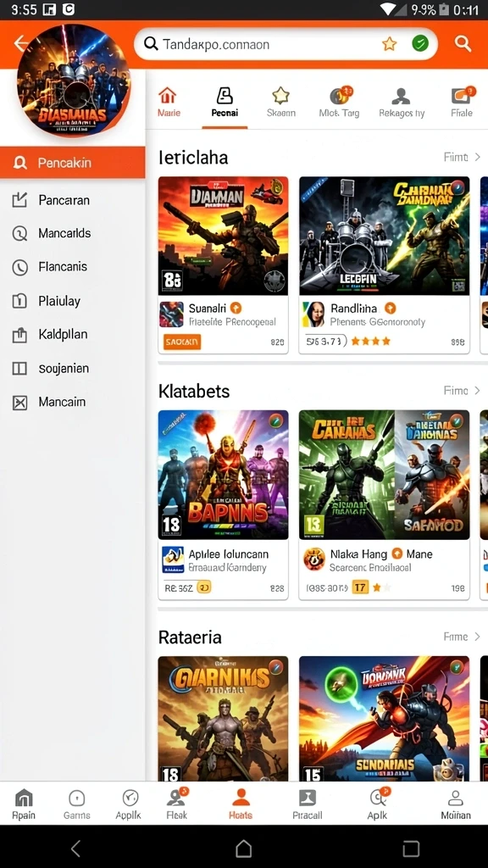Tap the back arrow in the orange header
Image resolution: width=488 pixels, height=868 pixels.
(21, 42)
